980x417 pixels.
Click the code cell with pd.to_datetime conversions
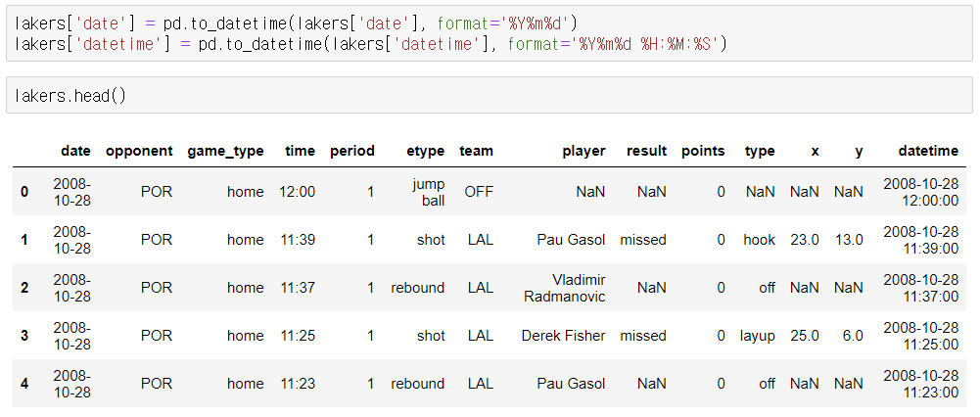click(489, 33)
